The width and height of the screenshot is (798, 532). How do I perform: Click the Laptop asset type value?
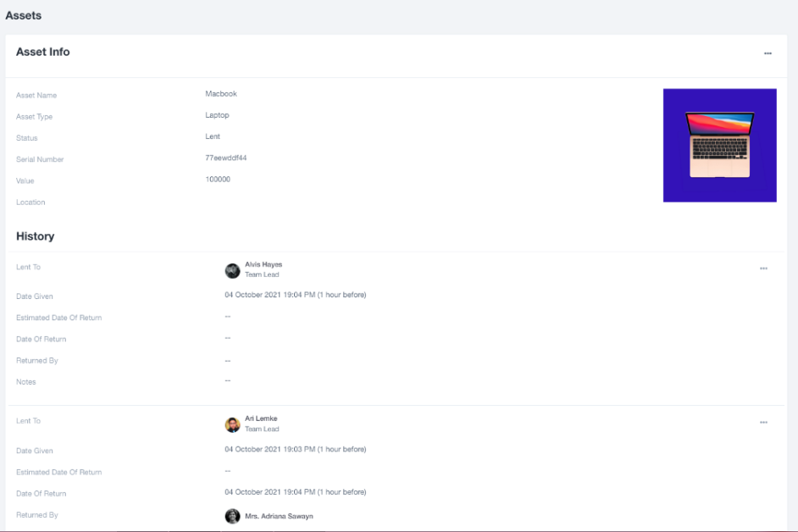(x=217, y=115)
